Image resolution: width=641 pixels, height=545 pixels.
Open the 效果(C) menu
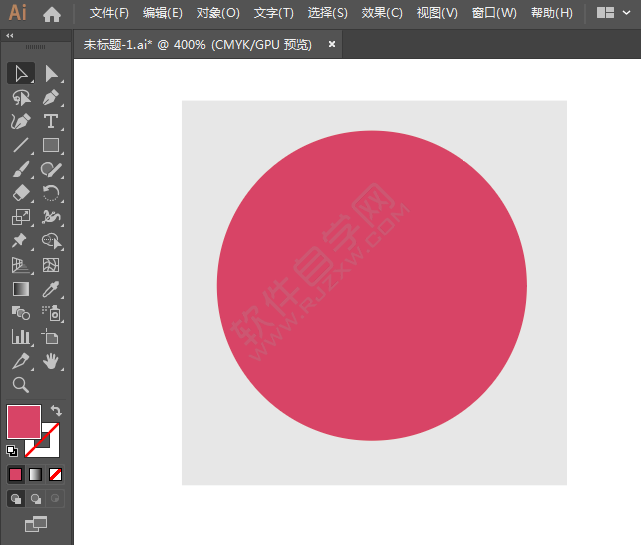[x=382, y=13]
